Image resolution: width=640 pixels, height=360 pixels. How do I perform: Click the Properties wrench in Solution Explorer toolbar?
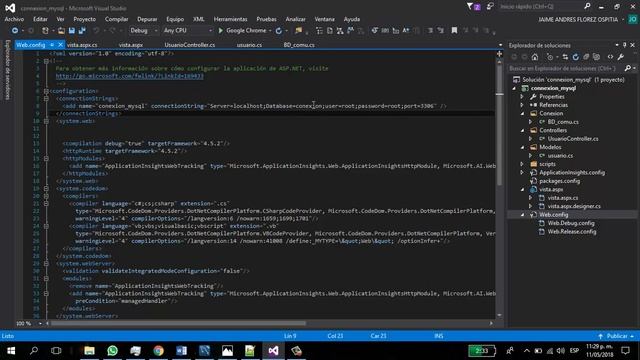point(621,57)
